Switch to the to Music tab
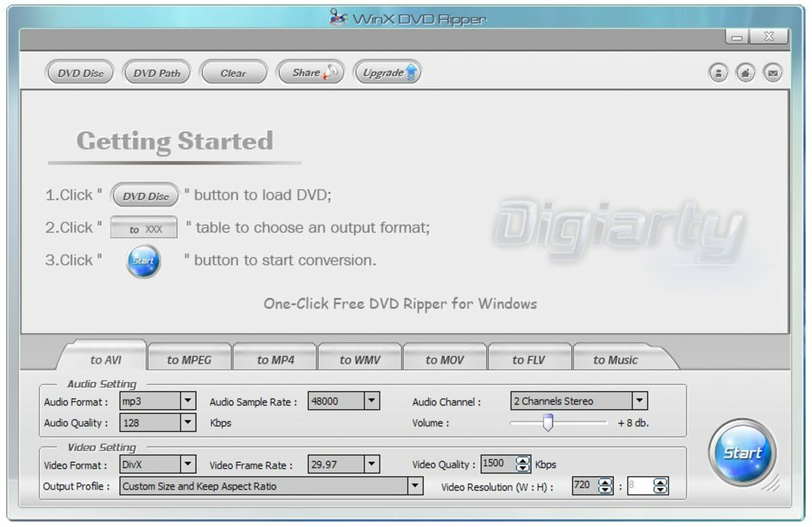 pos(615,360)
